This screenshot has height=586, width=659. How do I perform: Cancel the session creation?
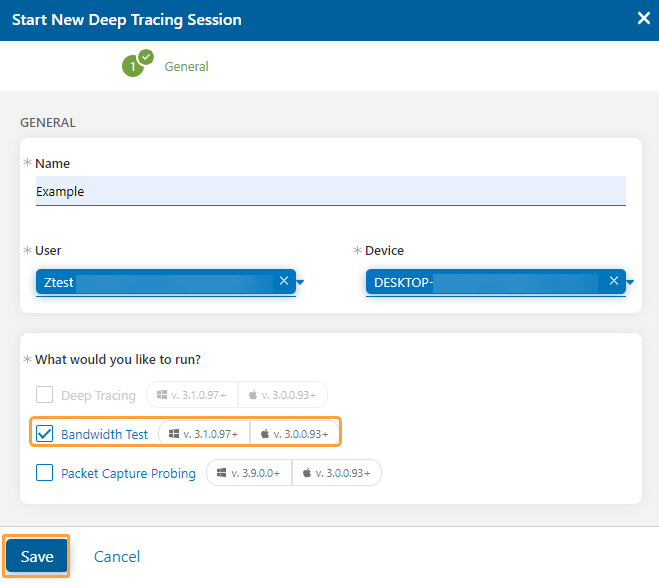coord(117,557)
